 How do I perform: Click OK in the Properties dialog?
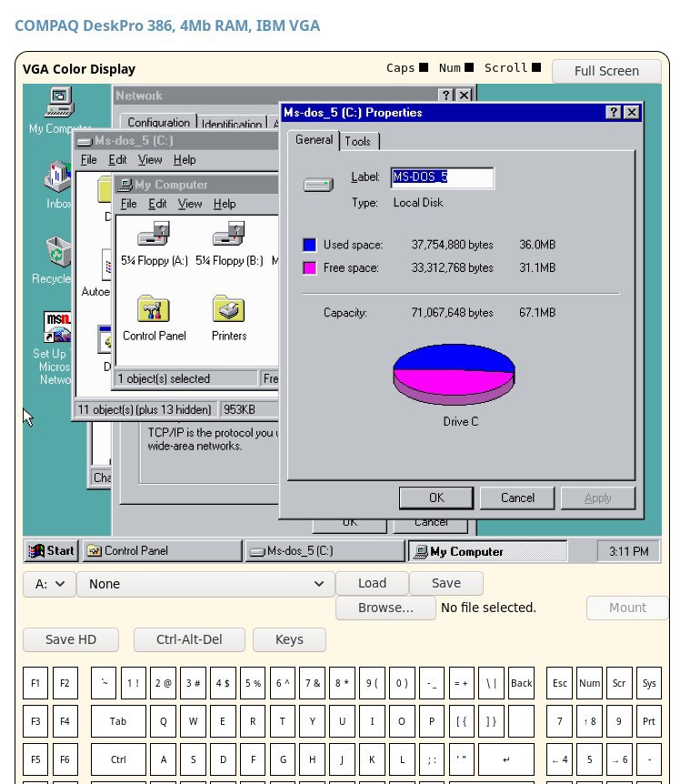[x=436, y=498]
